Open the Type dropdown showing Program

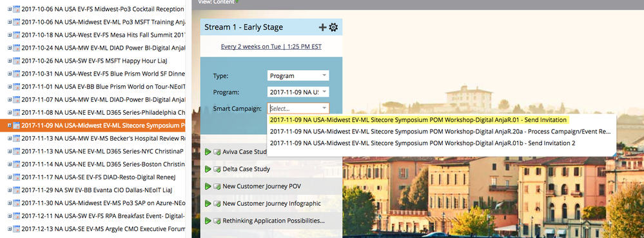(x=298, y=75)
